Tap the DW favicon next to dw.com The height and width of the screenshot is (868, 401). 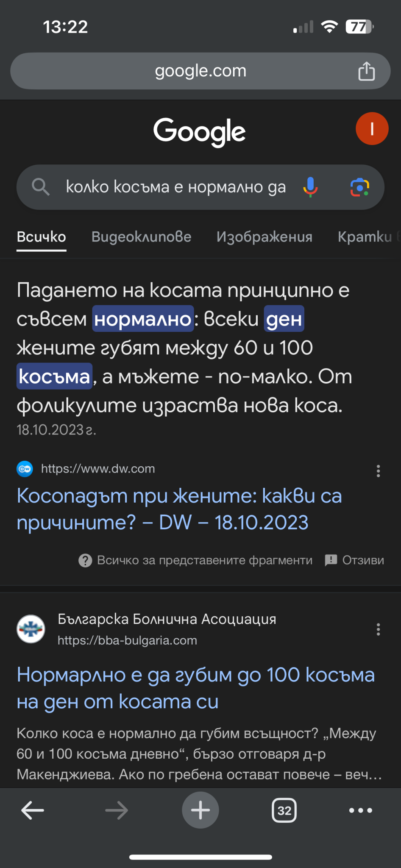click(25, 469)
